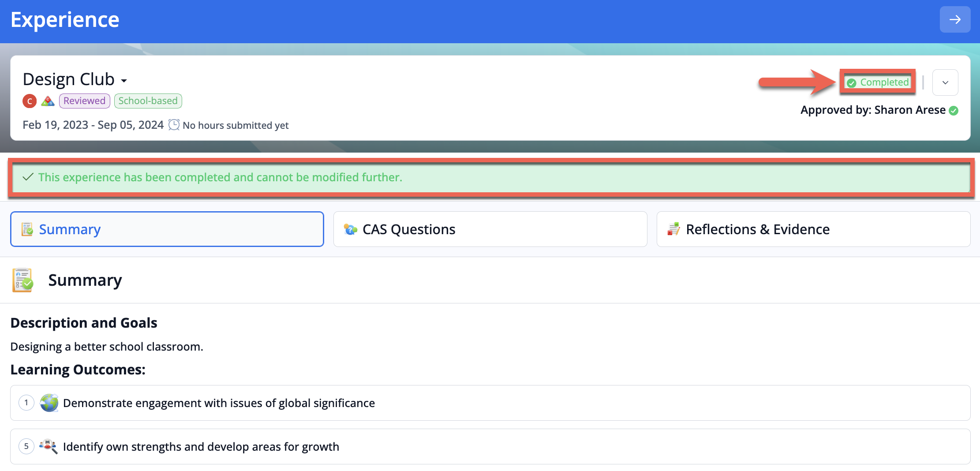Select learning outcome number 1 circle
Image resolution: width=980 pixels, height=471 pixels.
(26, 403)
